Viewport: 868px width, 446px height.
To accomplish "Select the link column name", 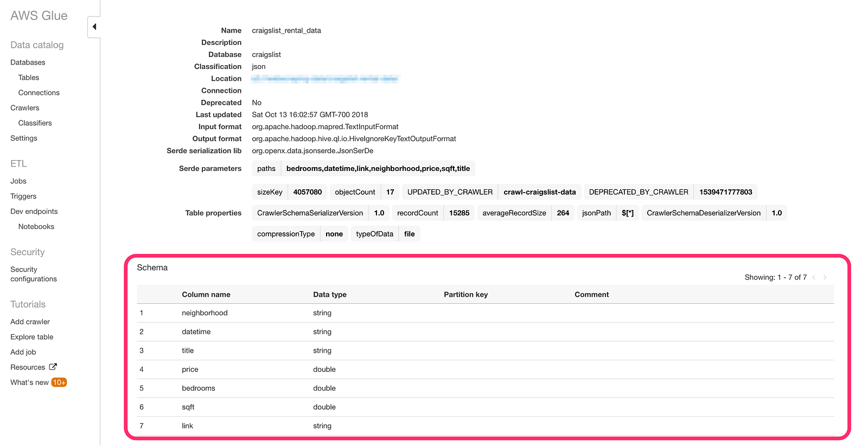I will (187, 426).
